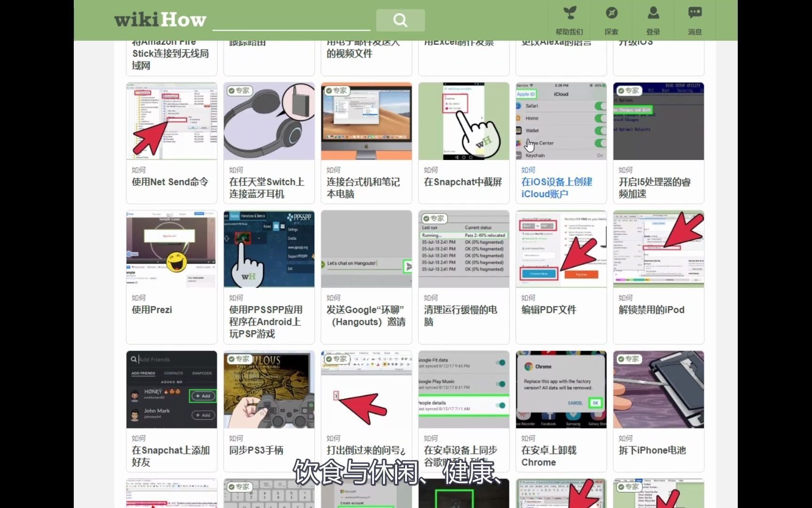This screenshot has height=508, width=812.
Task: Open article 发送Google环聊 (Hangouts) 邀请
Action: (366, 316)
